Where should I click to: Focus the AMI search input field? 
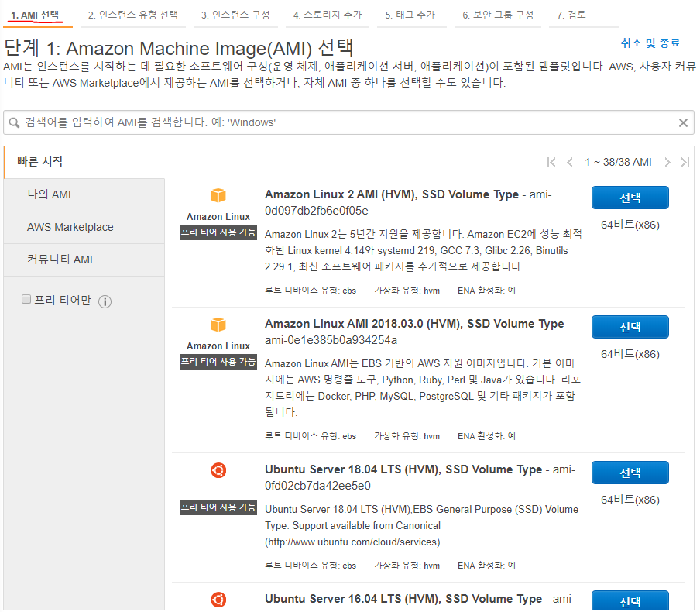click(x=348, y=122)
